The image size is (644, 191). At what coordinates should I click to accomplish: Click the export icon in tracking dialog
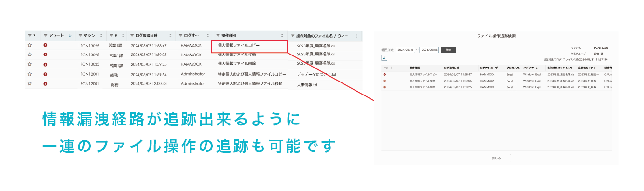(384, 57)
